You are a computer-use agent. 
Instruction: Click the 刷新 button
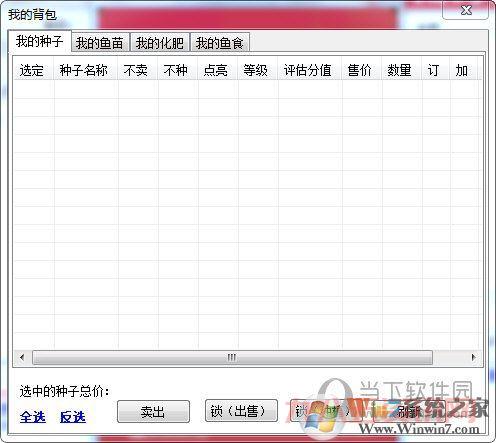[409, 412]
